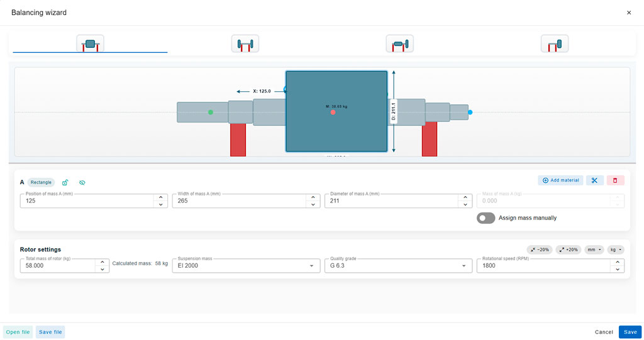644x340 pixels.
Task: Increase Total mass of rotor value
Action: coord(103,263)
